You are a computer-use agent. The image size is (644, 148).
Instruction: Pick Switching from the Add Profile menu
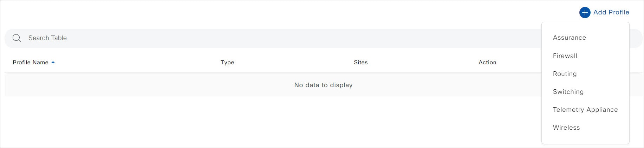tap(568, 92)
